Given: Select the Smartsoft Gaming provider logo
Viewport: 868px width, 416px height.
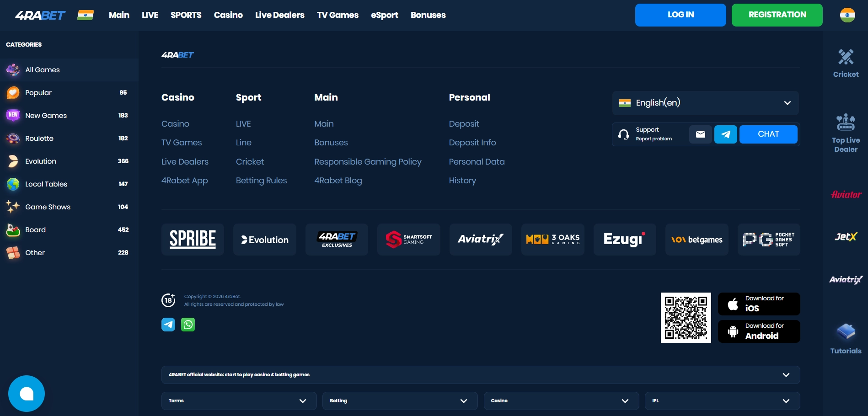Looking at the screenshot, I should tap(409, 240).
